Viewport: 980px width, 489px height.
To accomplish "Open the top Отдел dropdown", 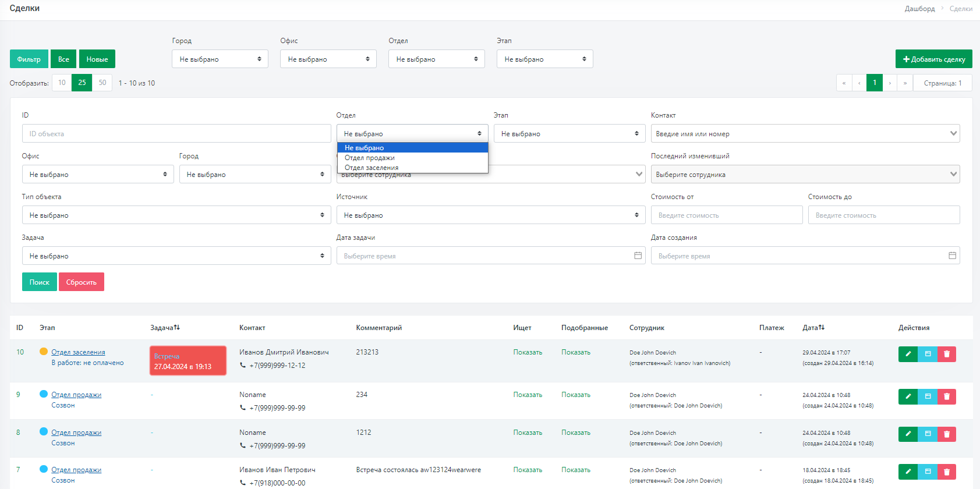I will coord(437,59).
